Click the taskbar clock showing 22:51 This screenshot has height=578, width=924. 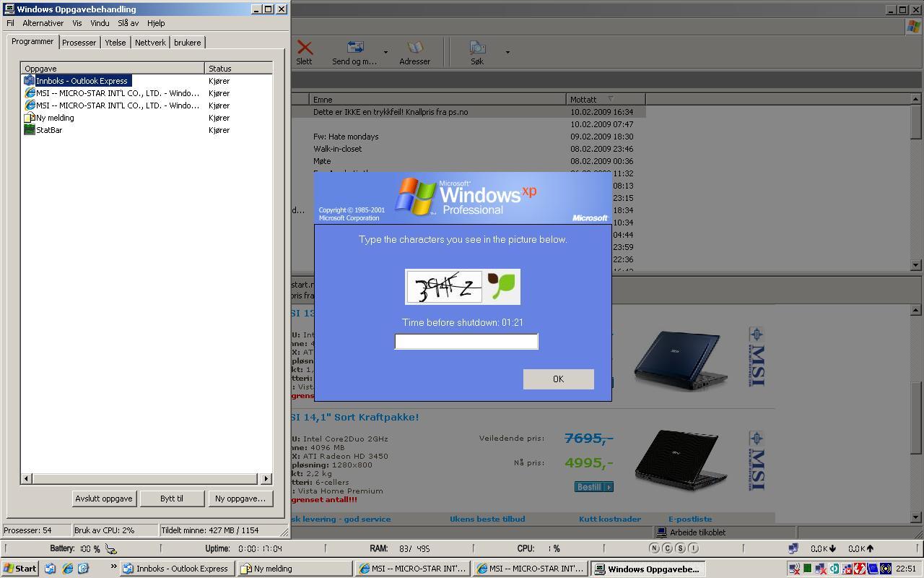tap(906, 569)
